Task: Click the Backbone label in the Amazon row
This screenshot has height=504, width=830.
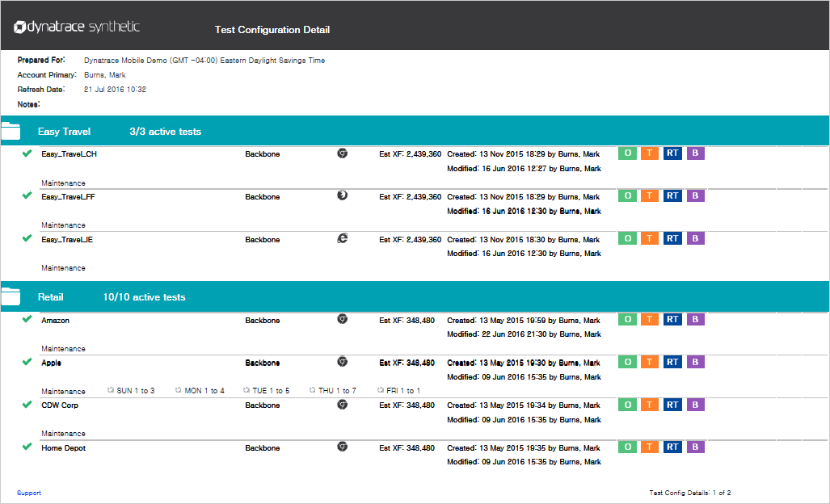Action: pyautogui.click(x=262, y=321)
